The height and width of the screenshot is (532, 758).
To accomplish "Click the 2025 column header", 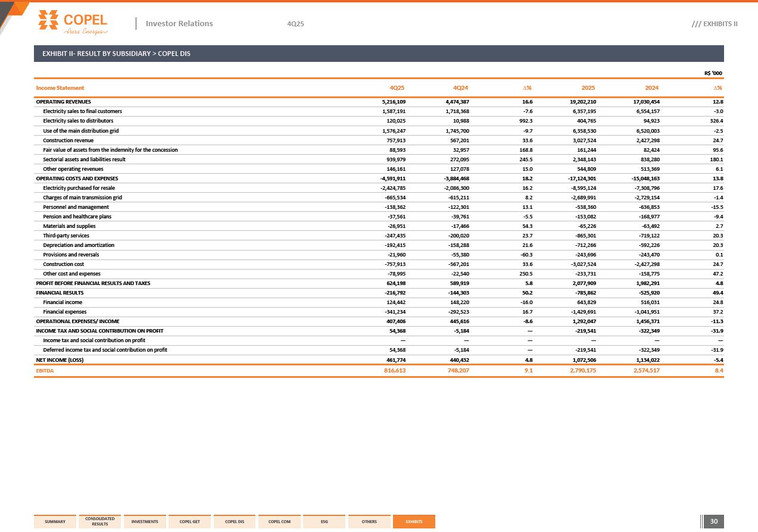I will click(x=588, y=88).
